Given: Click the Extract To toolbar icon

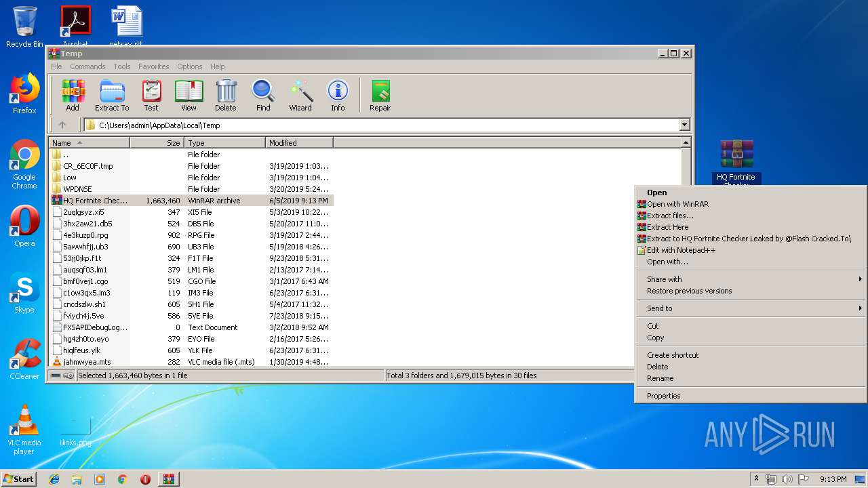Looking at the screenshot, I should pyautogui.click(x=112, y=96).
